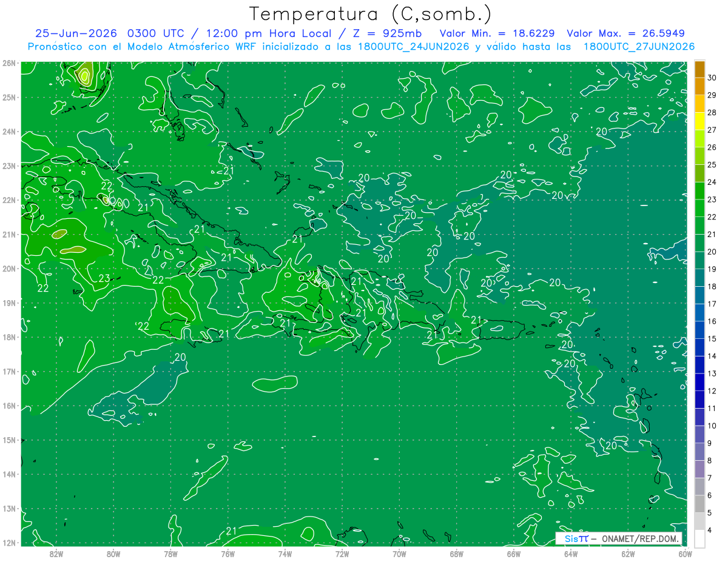728x562 pixels.
Task: Click the latitude label '22N'
Action: 9,200
